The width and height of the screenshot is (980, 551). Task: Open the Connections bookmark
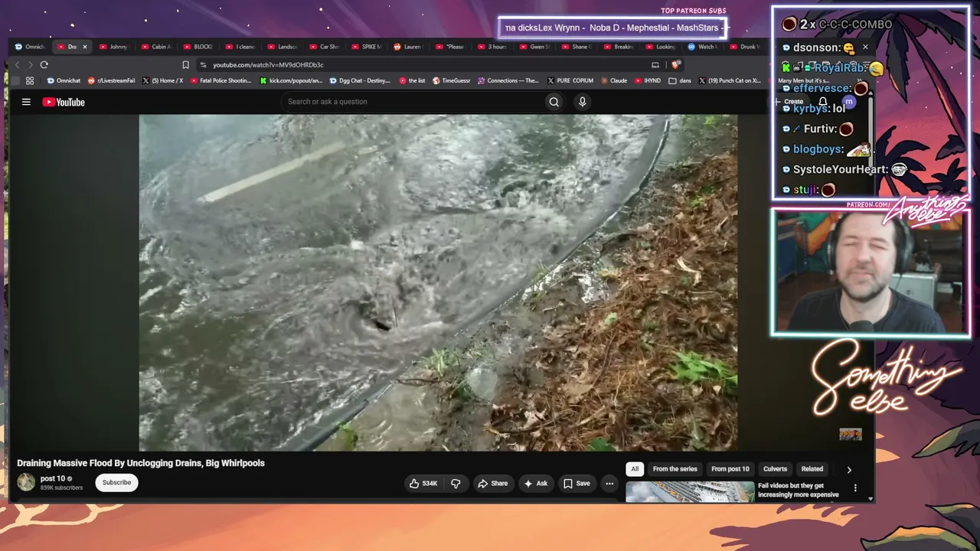point(508,80)
